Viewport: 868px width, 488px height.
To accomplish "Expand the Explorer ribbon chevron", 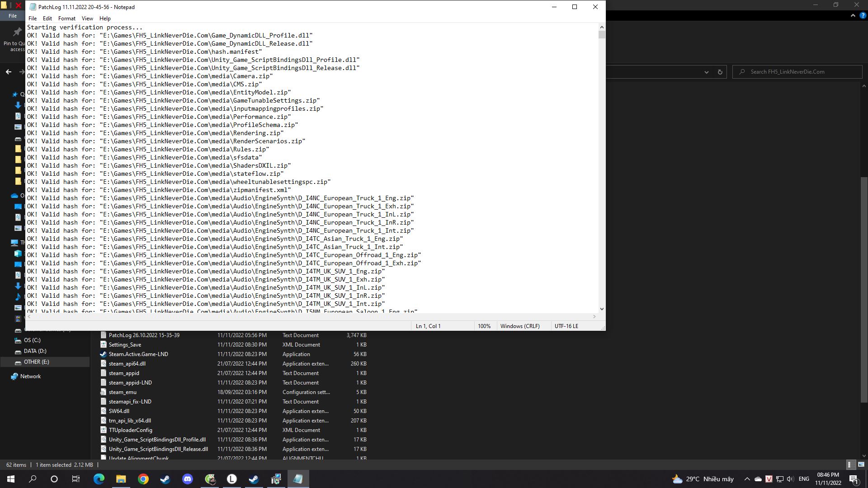I will point(853,15).
